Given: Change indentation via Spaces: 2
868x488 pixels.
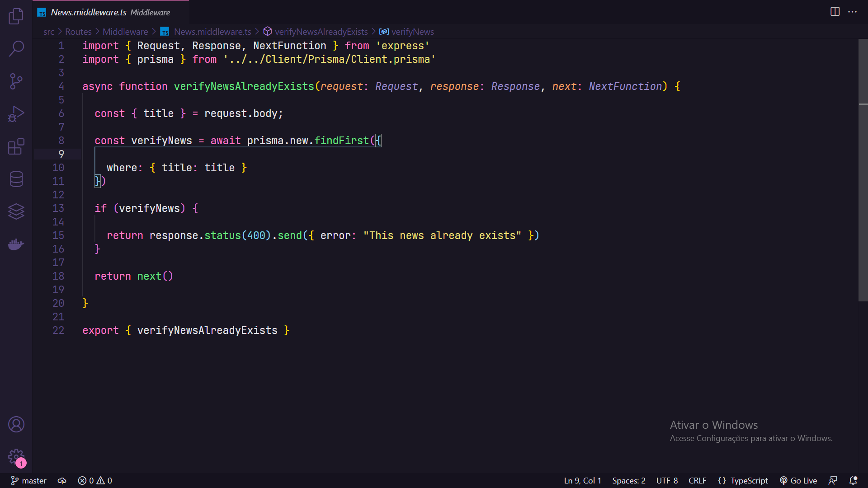Looking at the screenshot, I should click(x=628, y=480).
